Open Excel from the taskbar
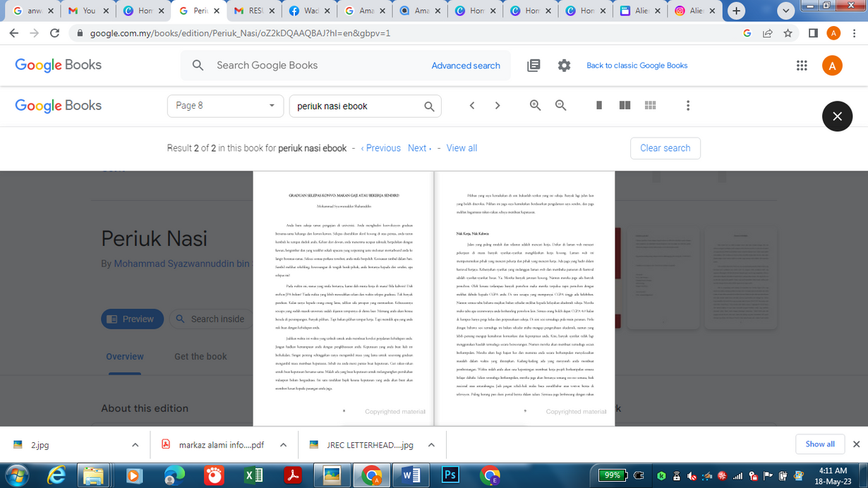This screenshot has height=488, width=868. coord(253,476)
